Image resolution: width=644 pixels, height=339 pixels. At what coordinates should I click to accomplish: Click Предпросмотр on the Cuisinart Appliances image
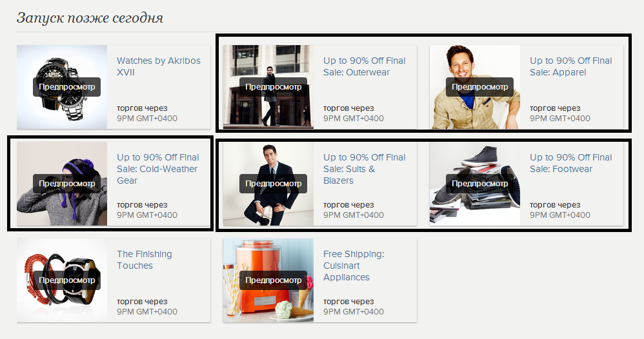pyautogui.click(x=273, y=280)
